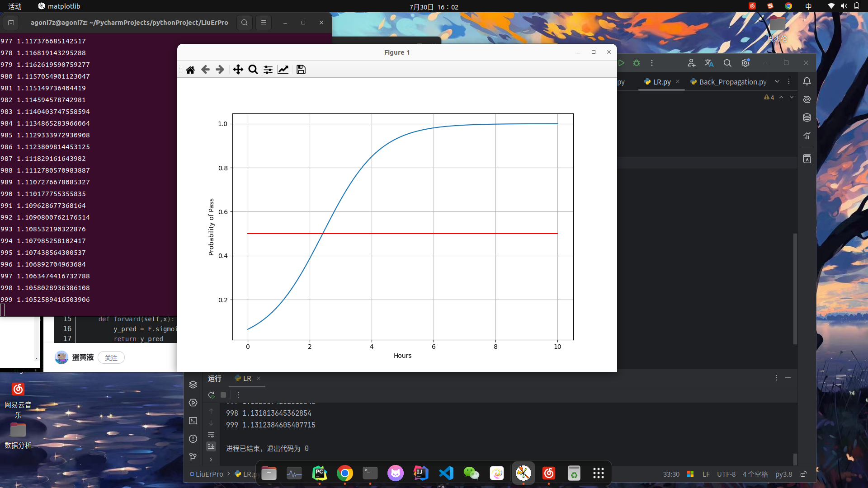
Task: Expand the run console side chevron
Action: [x=211, y=460]
